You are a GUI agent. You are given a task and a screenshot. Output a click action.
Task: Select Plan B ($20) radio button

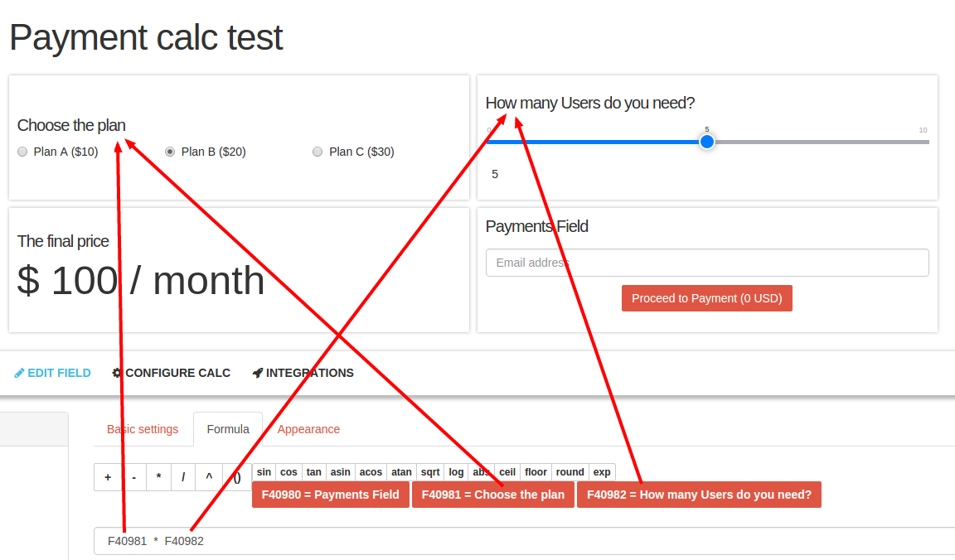coord(170,152)
